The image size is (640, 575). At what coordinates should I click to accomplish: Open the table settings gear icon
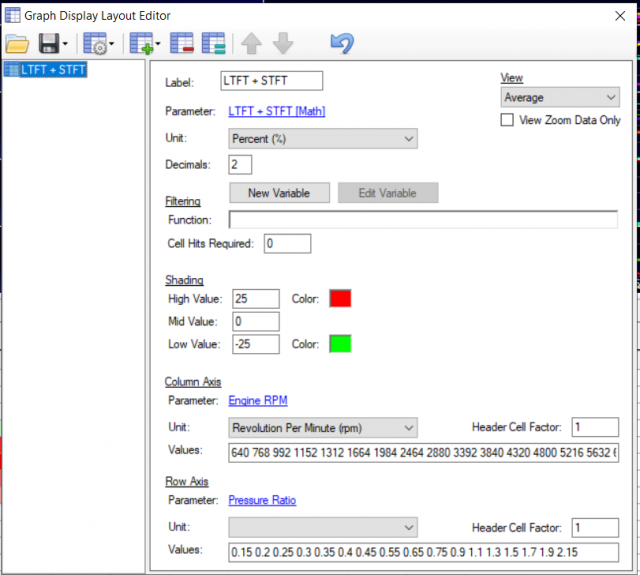click(95, 44)
